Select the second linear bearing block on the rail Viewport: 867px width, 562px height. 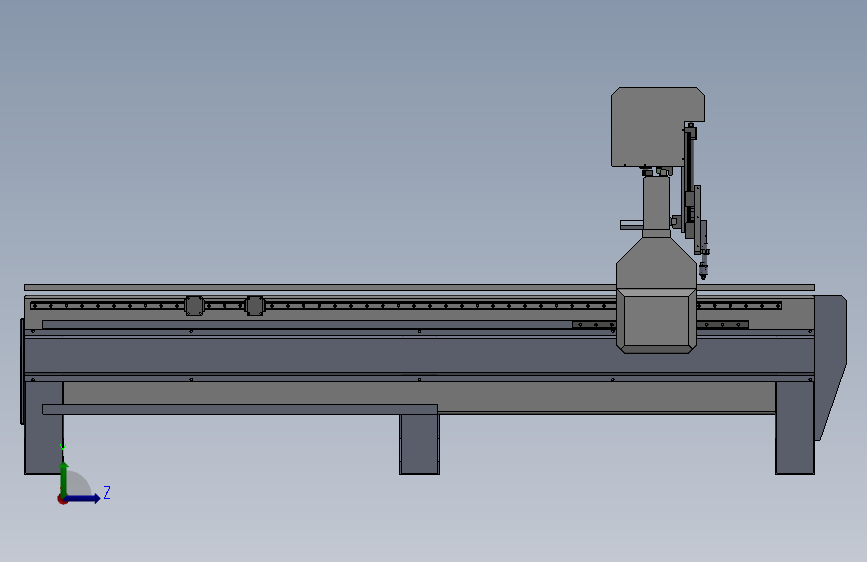pos(254,305)
